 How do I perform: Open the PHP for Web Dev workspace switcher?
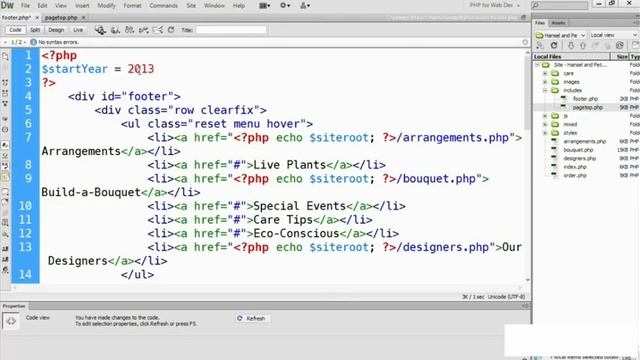pyautogui.click(x=495, y=5)
